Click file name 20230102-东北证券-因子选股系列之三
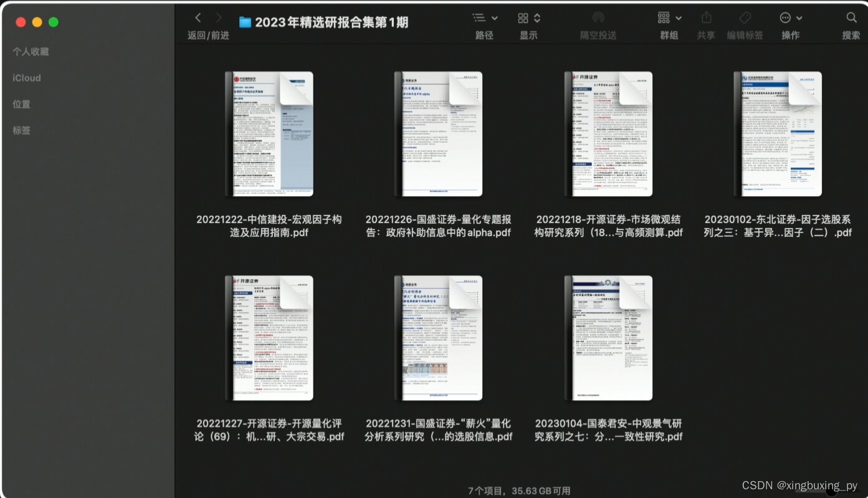The height and width of the screenshot is (498, 868). click(778, 226)
